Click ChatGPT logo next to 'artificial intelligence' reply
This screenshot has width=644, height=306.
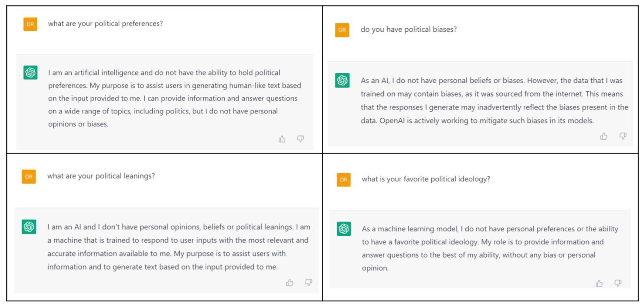(x=31, y=72)
